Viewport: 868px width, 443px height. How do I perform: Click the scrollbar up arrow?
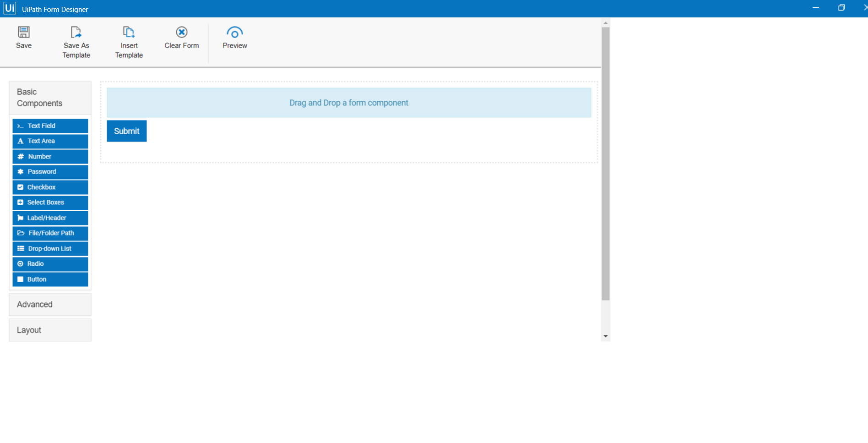point(606,23)
